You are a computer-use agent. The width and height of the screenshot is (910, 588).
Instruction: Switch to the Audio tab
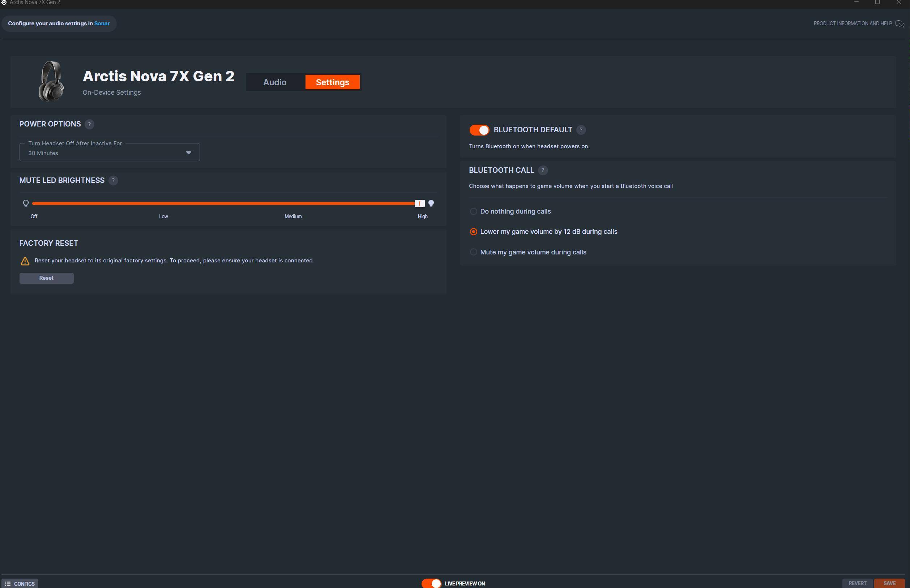coord(274,82)
